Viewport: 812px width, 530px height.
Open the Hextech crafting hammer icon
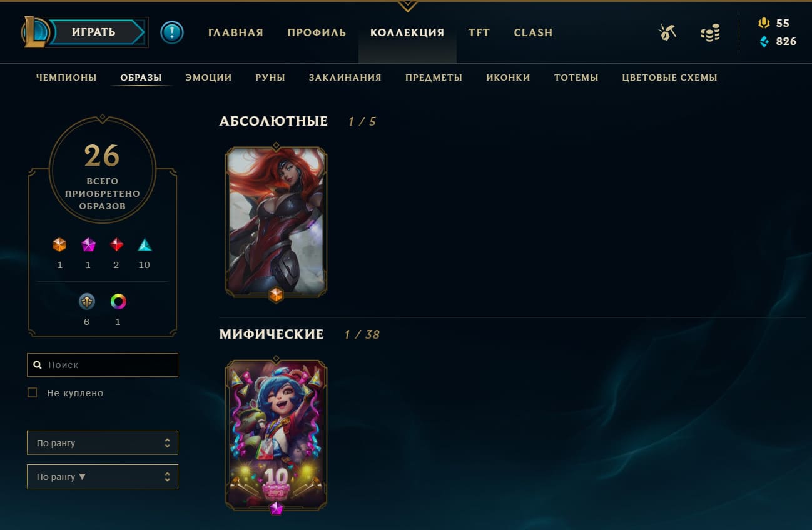(x=667, y=32)
